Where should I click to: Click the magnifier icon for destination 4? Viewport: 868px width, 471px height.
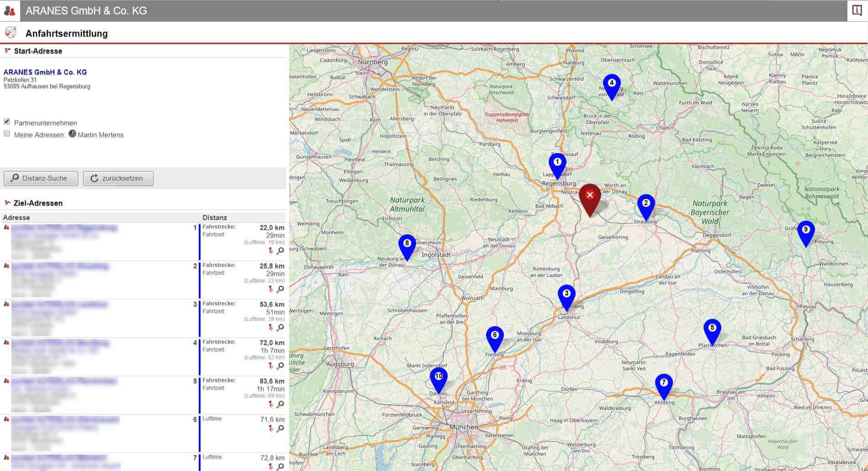point(281,365)
